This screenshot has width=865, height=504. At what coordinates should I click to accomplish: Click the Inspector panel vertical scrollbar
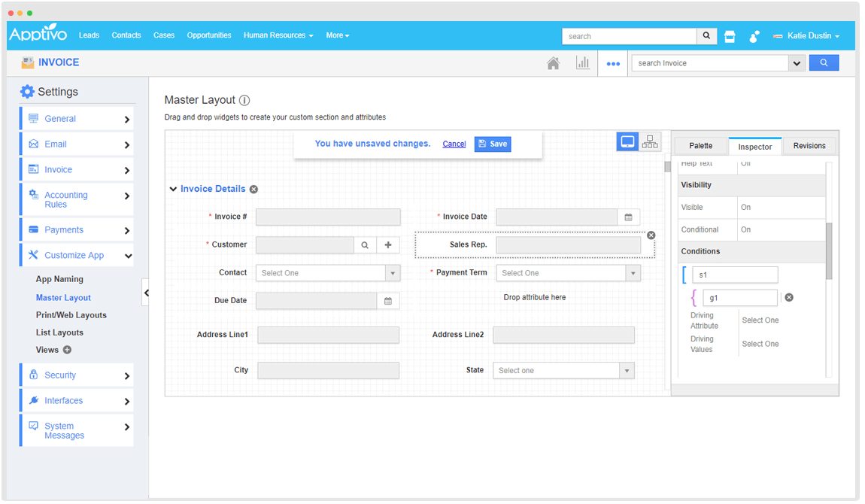(829, 250)
